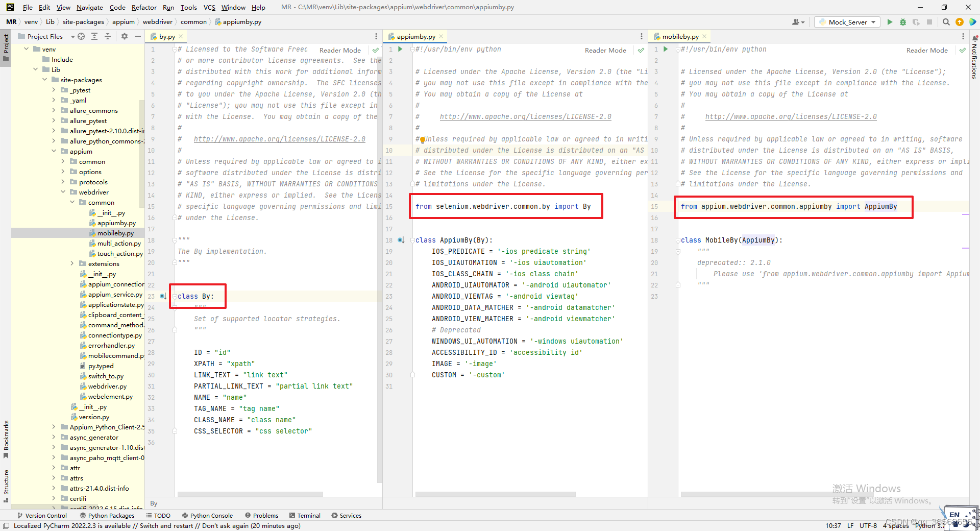The width and height of the screenshot is (980, 531).
Task: Close the mobileby.py tab
Action: coord(704,36)
